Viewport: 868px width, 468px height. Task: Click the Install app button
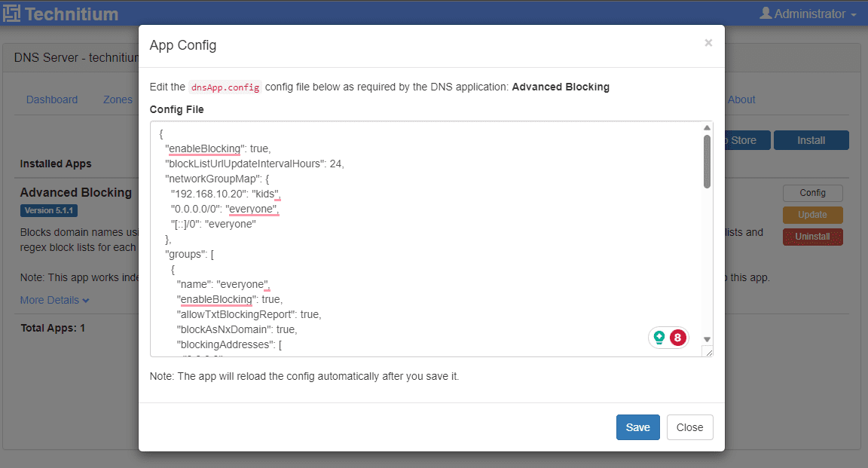pos(811,140)
